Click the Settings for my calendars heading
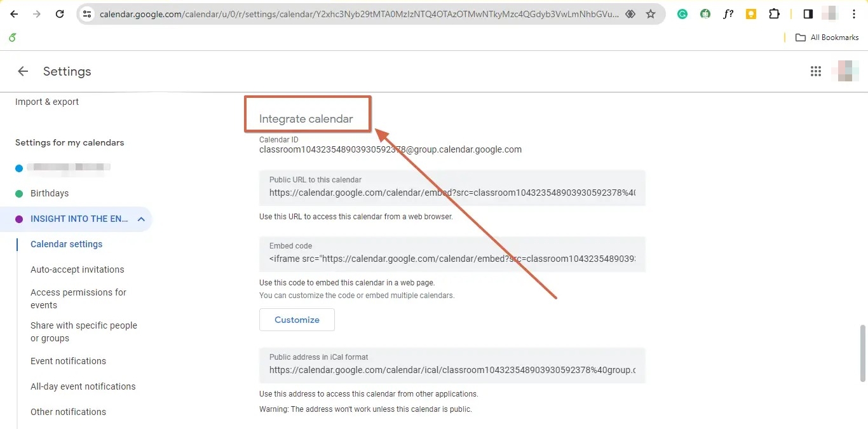This screenshot has width=868, height=429. [70, 142]
